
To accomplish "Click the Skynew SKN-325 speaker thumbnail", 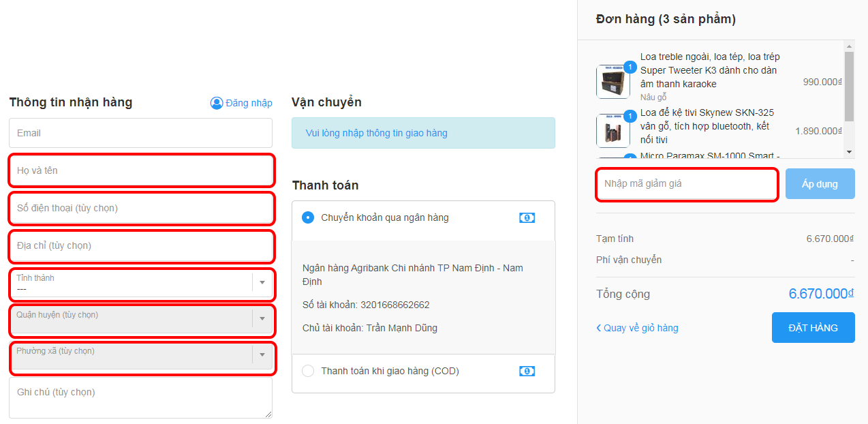I will [613, 131].
